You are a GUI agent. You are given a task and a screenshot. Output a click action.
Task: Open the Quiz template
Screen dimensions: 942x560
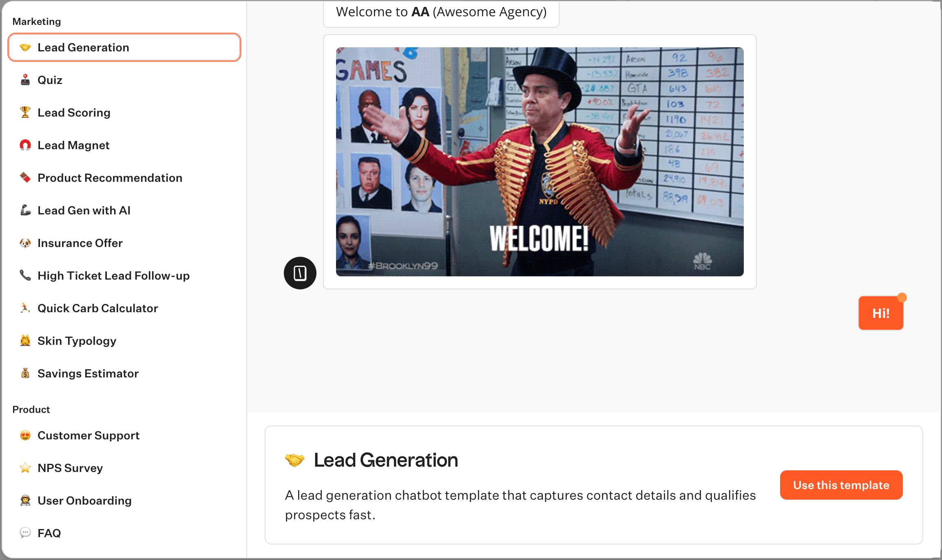click(124, 80)
